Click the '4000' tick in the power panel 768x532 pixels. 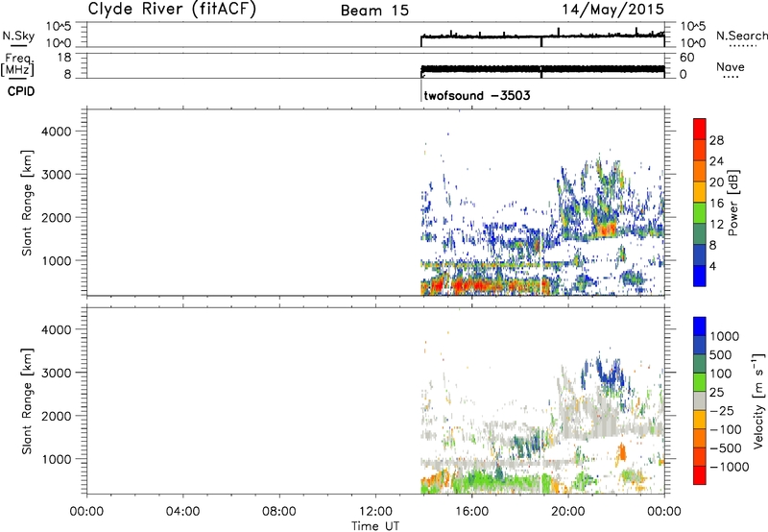[57, 132]
